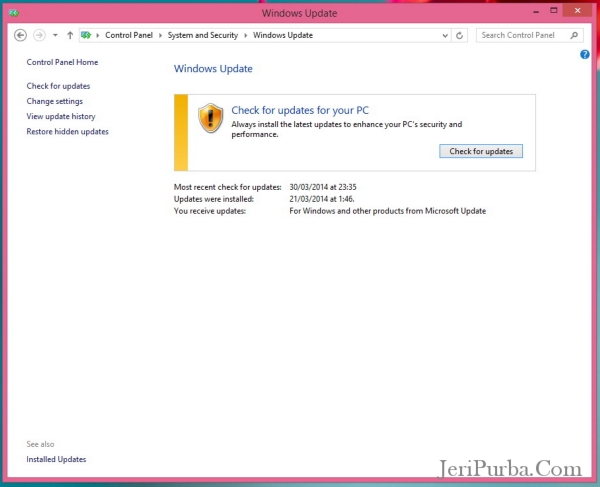
Task: Expand chevron after System and Security breadcrumb
Action: [245, 36]
